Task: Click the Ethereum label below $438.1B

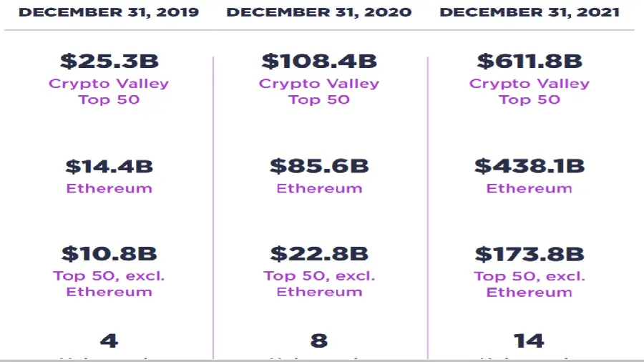Action: 530,189
